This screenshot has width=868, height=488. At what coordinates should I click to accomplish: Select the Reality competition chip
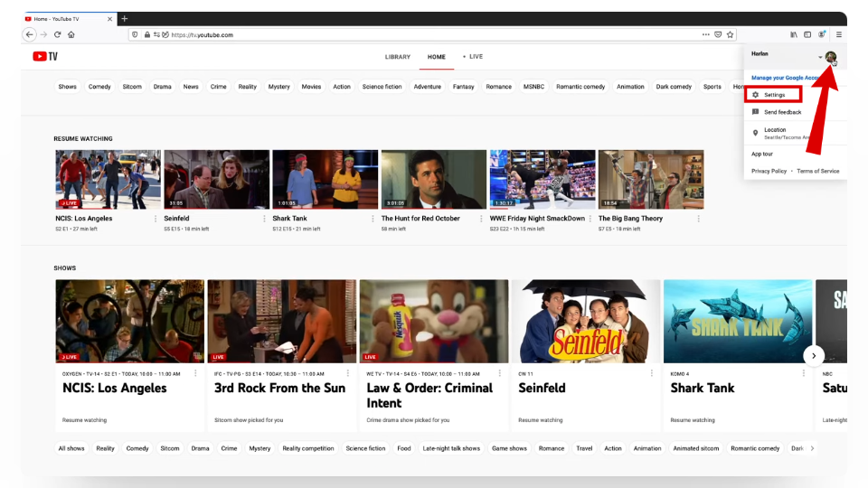pyautogui.click(x=307, y=448)
